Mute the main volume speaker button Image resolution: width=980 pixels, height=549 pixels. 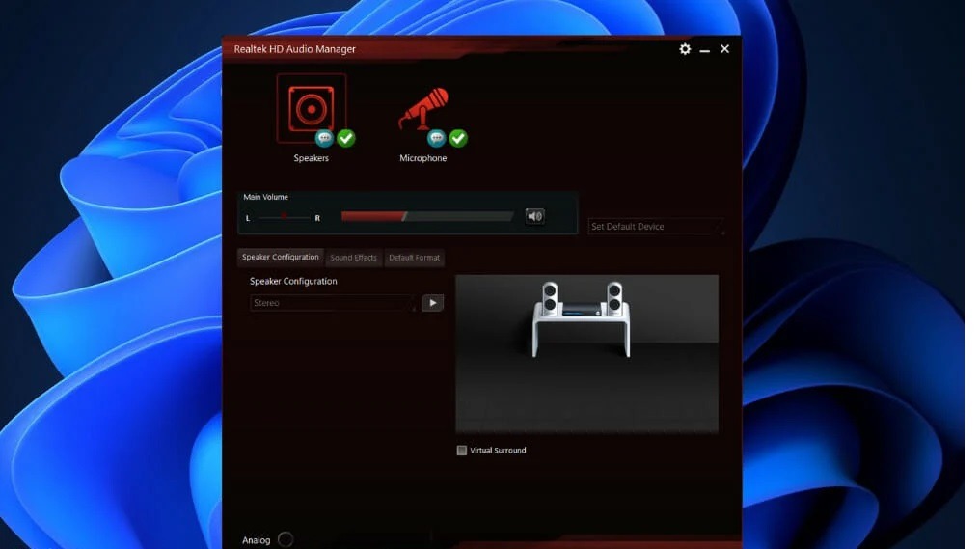tap(535, 216)
